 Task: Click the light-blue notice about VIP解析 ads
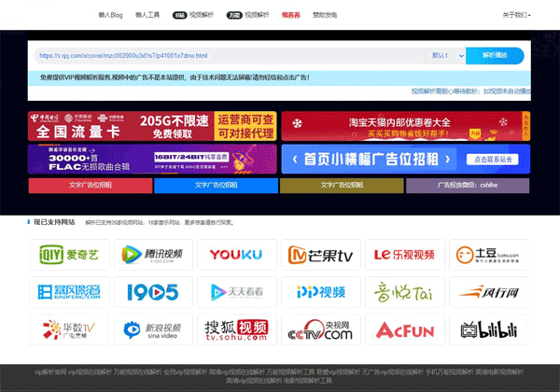pyautogui.click(x=279, y=77)
